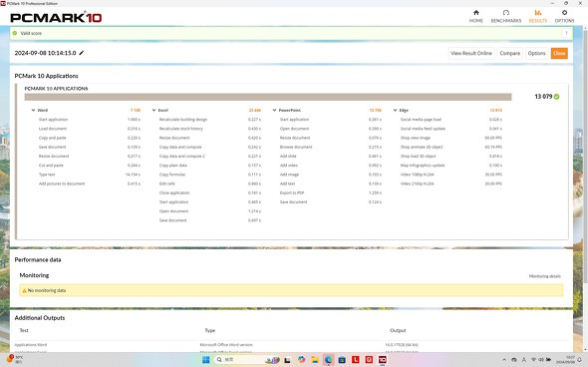Collapse the Excel results group

point(153,111)
